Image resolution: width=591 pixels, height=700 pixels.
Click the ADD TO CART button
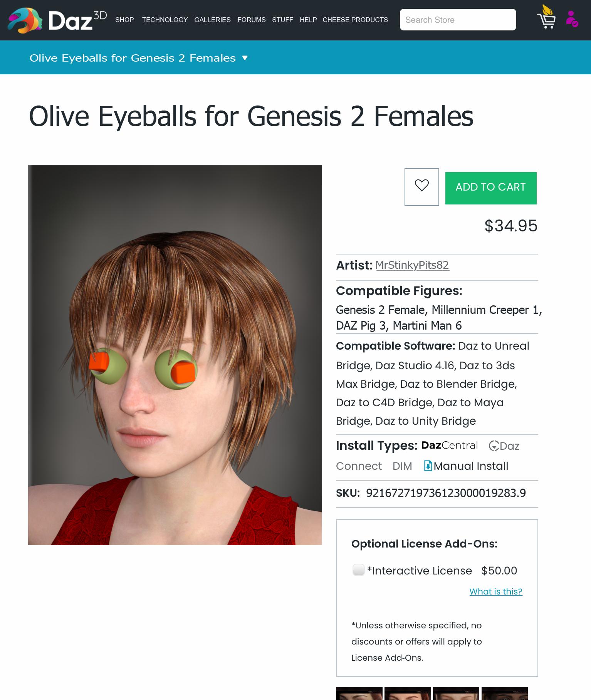[x=491, y=188]
